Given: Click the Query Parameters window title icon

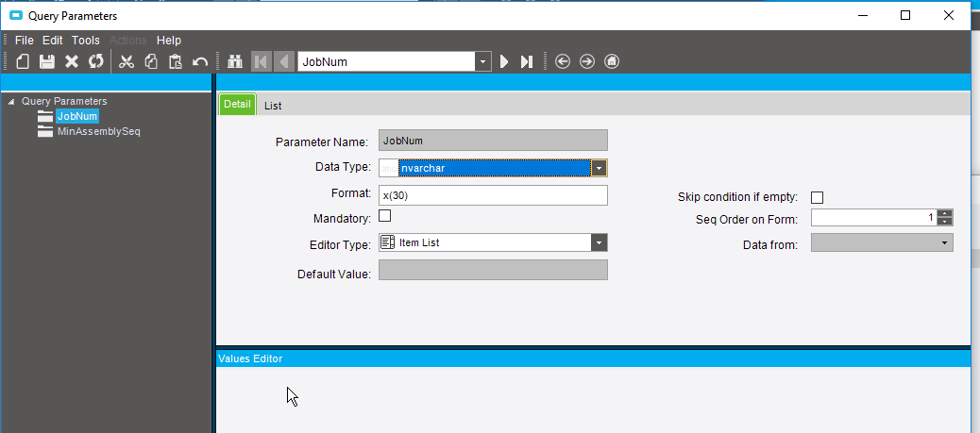Looking at the screenshot, I should [16, 16].
